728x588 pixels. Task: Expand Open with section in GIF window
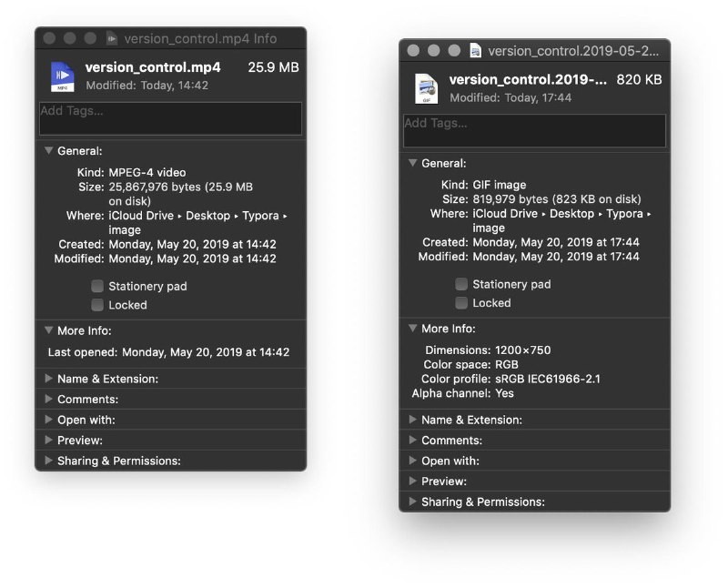[413, 461]
